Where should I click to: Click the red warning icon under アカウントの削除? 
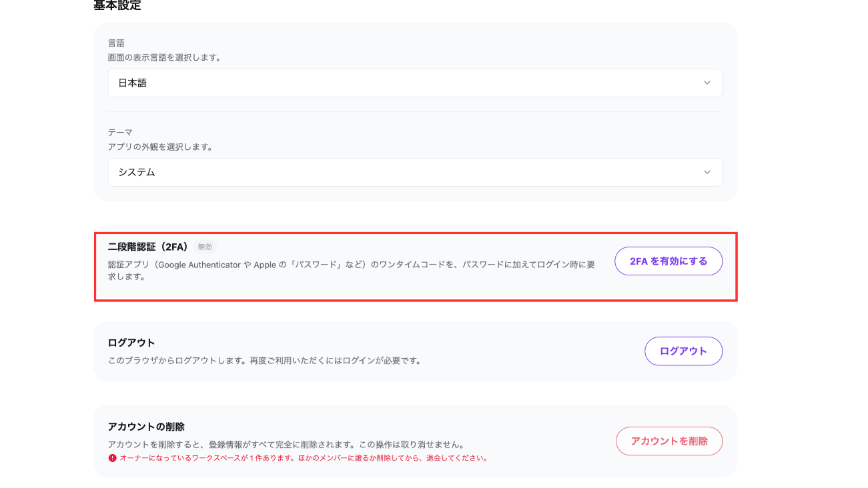point(112,458)
